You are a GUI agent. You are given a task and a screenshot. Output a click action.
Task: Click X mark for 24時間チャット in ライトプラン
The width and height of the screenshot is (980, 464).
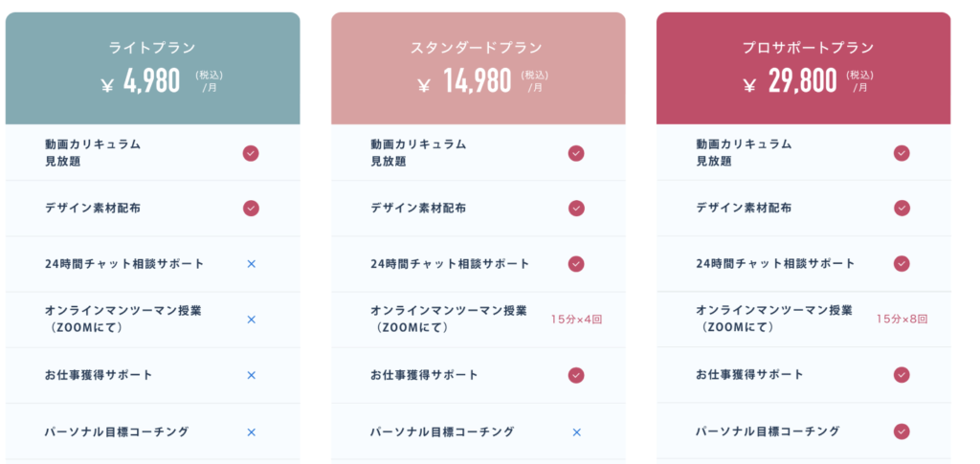[x=252, y=263]
